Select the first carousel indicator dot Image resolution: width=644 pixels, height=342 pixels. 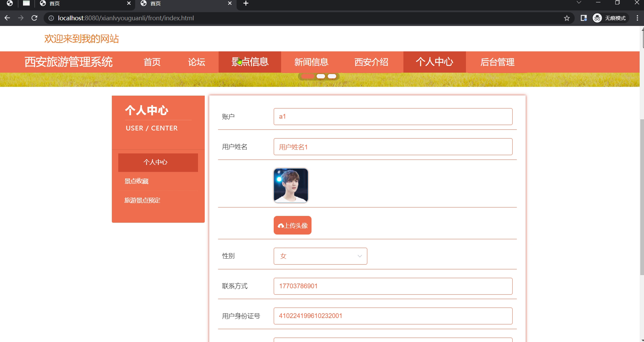point(307,76)
